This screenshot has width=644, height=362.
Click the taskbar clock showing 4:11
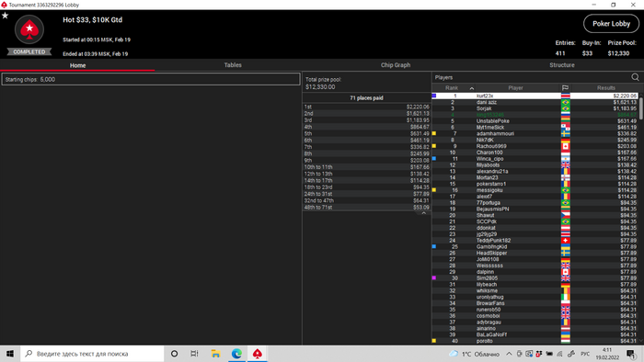(607, 354)
